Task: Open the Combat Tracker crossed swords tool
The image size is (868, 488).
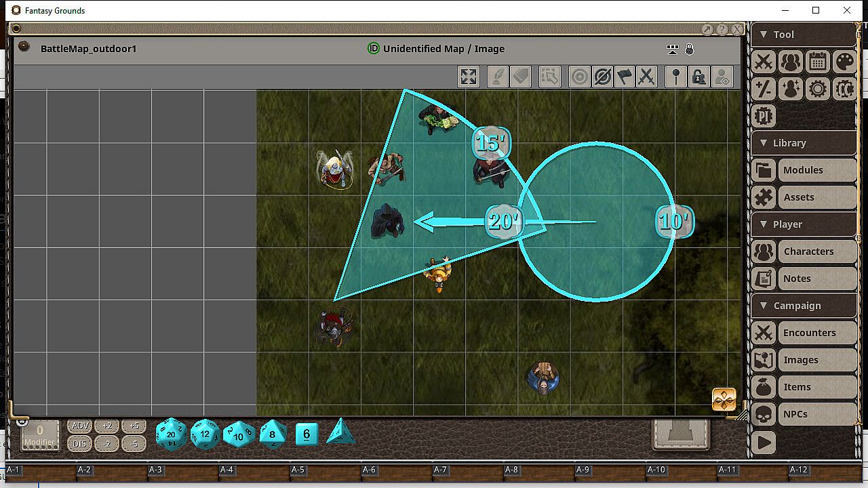Action: click(764, 62)
